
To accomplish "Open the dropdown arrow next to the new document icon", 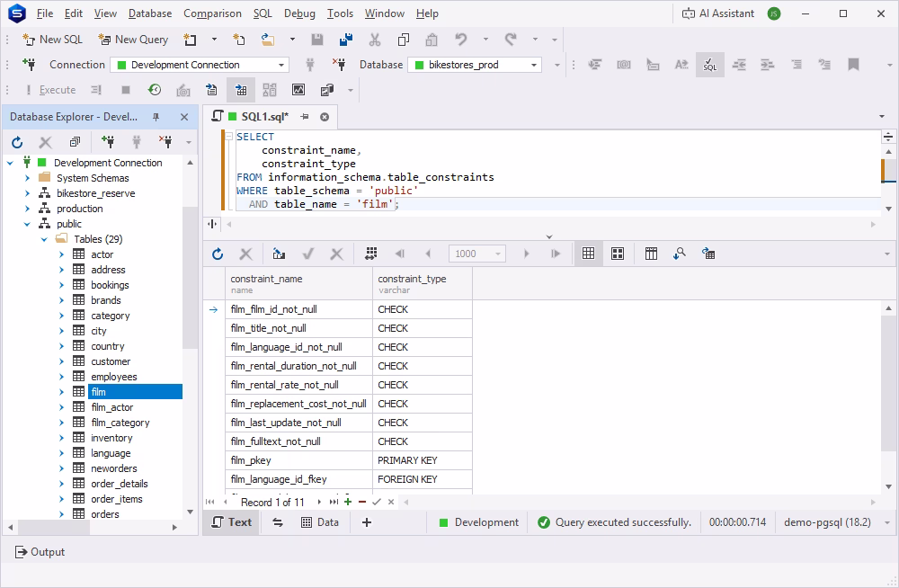I will tap(215, 40).
